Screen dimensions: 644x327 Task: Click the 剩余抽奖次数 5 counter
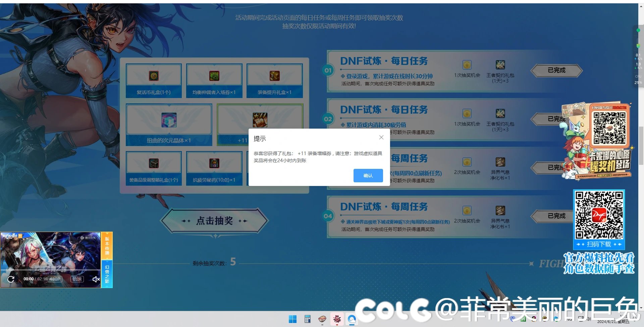pos(214,262)
